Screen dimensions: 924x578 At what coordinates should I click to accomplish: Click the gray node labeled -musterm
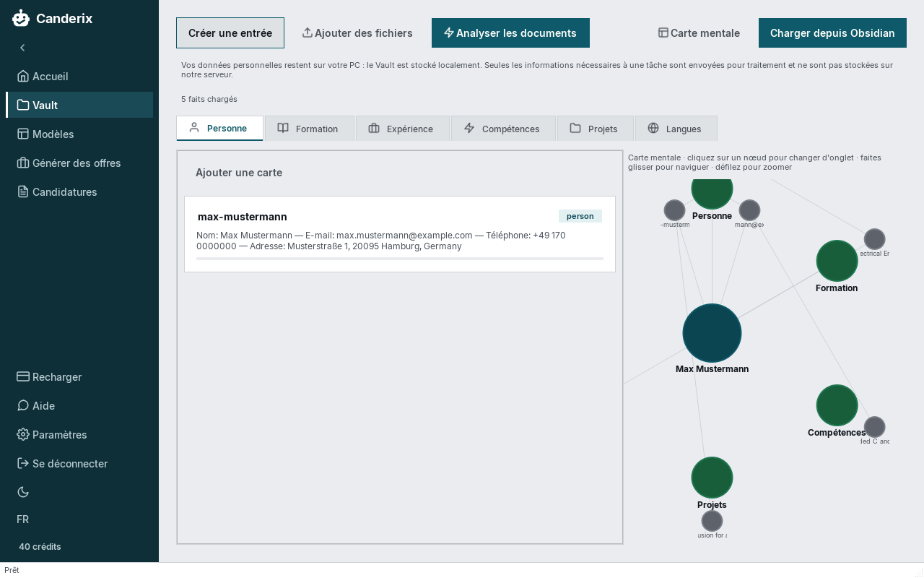coord(674,210)
